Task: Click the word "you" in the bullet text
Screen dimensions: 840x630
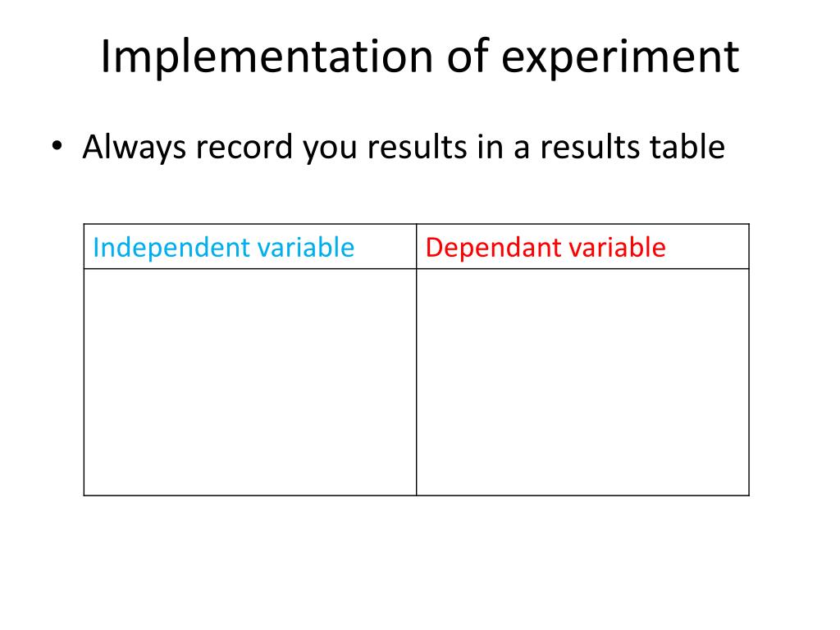Action: 331,148
